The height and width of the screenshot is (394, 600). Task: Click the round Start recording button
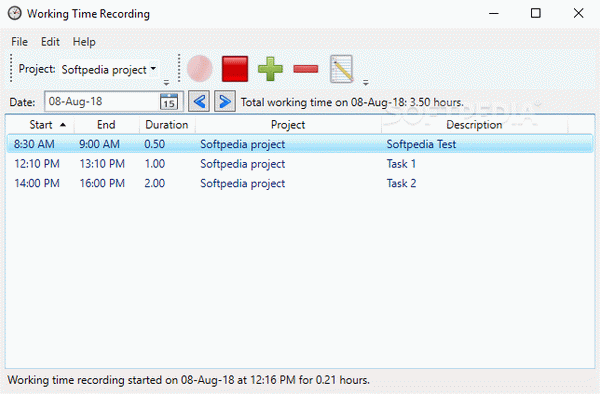199,69
